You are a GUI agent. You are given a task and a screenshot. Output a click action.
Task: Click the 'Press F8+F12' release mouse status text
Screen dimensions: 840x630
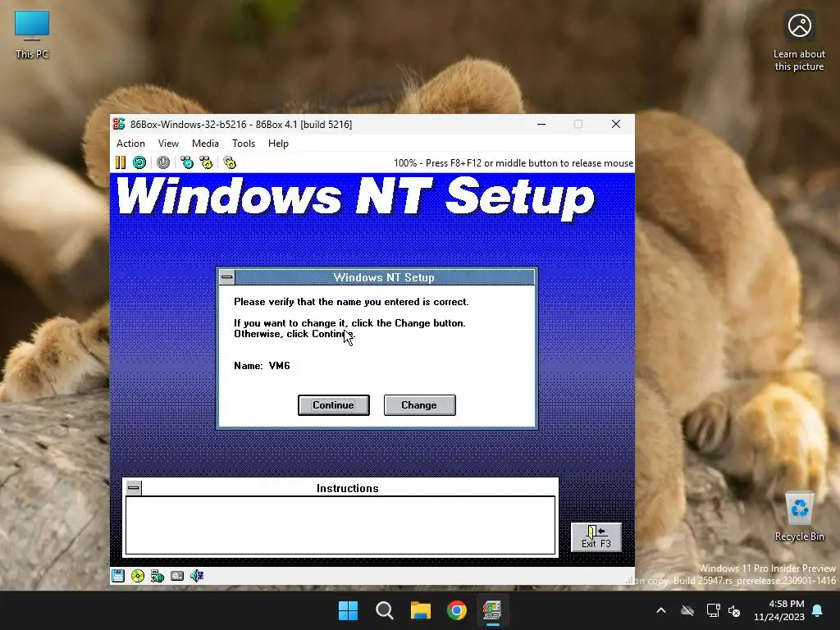pos(514,163)
